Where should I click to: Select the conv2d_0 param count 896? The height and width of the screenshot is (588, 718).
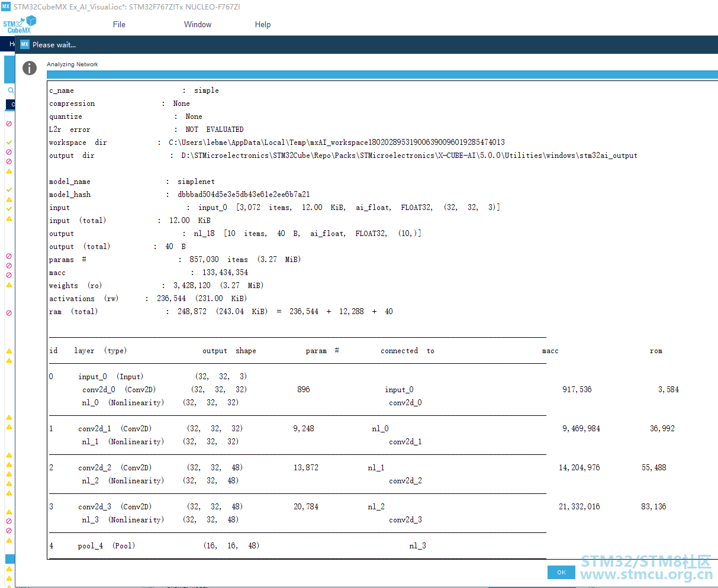click(303, 390)
